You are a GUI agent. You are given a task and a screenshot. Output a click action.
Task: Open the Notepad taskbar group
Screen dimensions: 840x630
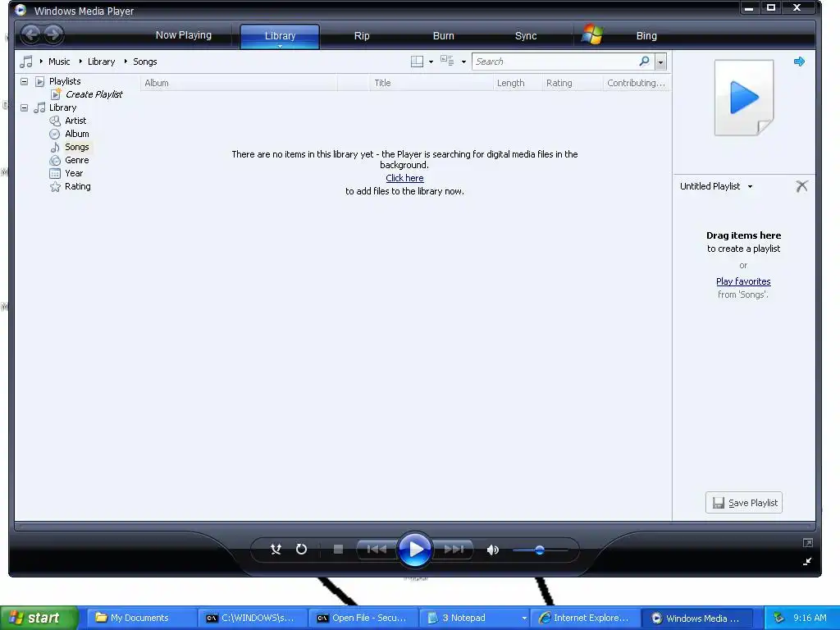pos(475,618)
